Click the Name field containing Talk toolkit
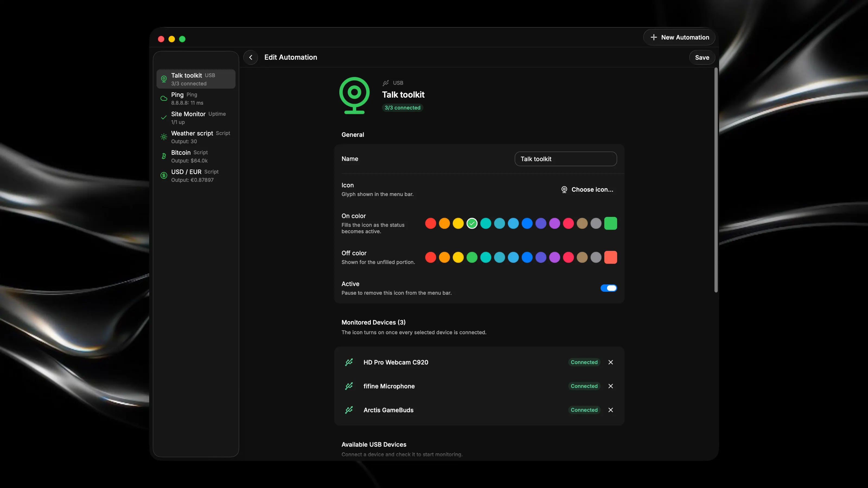The image size is (868, 488). pyautogui.click(x=566, y=159)
